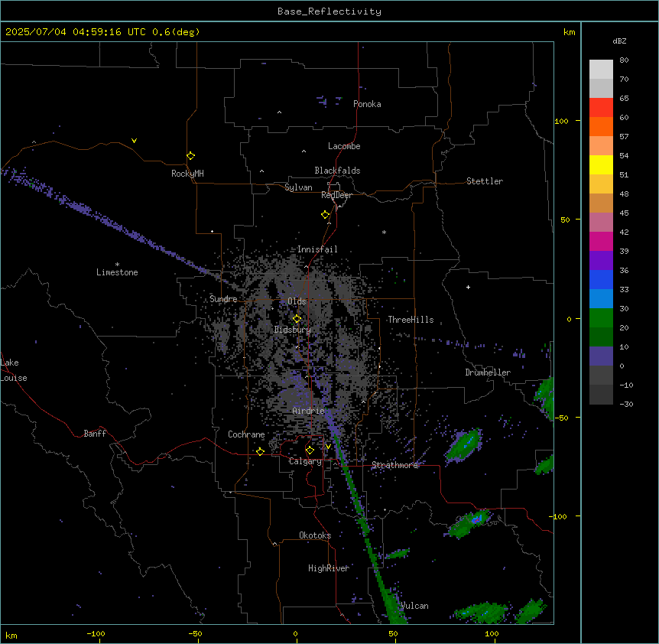
Task: Select the RockyMH label
Action: click(187, 174)
